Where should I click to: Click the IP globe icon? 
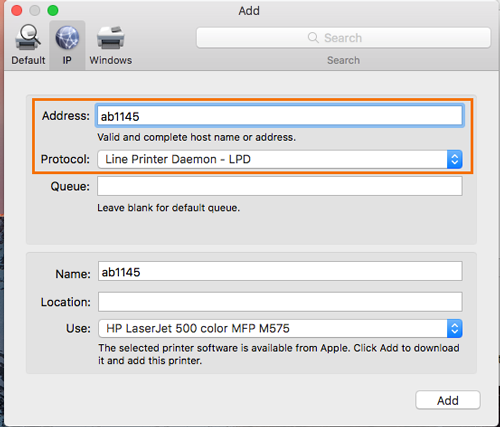67,38
